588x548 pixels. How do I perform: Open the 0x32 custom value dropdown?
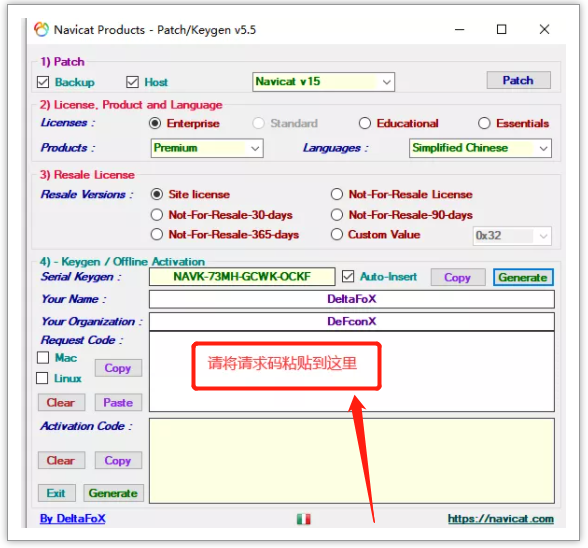click(x=512, y=236)
